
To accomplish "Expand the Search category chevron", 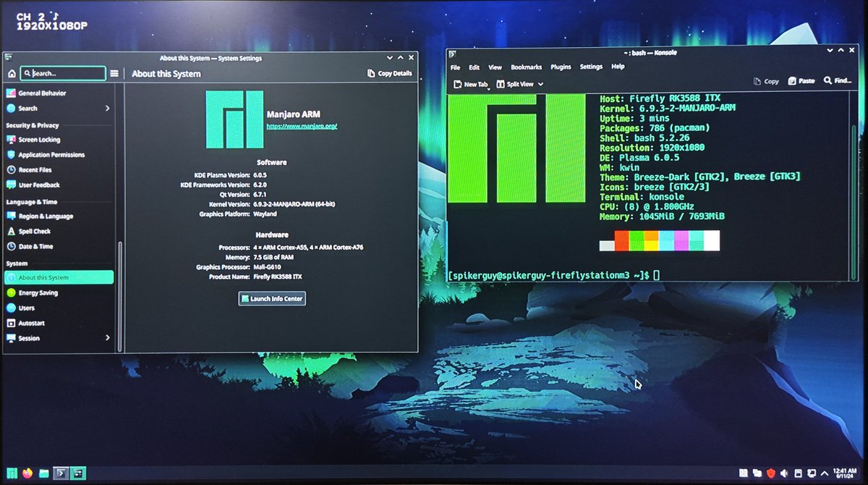I will point(108,109).
